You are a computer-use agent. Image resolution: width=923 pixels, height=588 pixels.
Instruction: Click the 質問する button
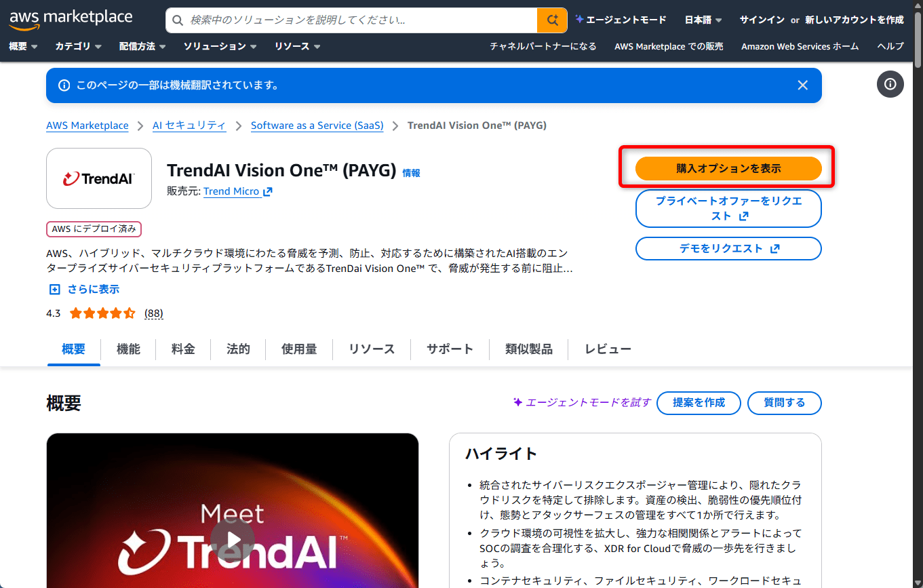[785, 403]
